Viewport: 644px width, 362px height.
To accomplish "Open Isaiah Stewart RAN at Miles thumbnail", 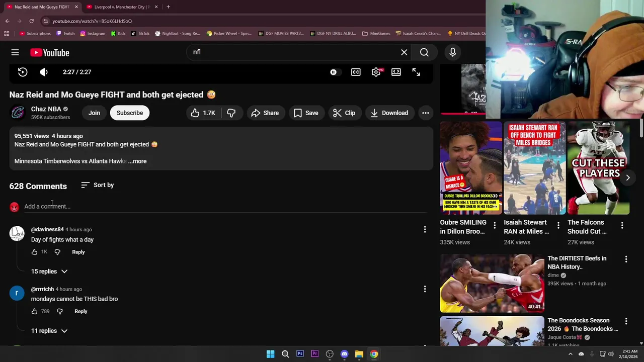I will pos(535,168).
